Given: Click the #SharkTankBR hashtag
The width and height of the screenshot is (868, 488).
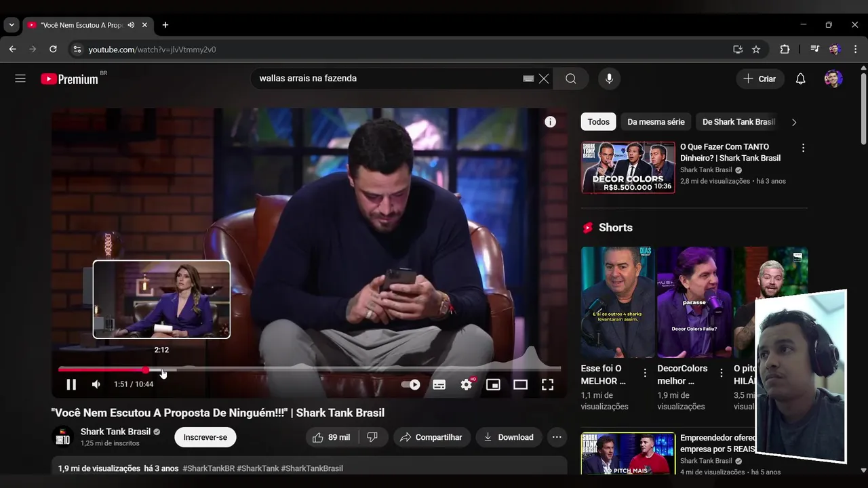Looking at the screenshot, I should (x=208, y=468).
